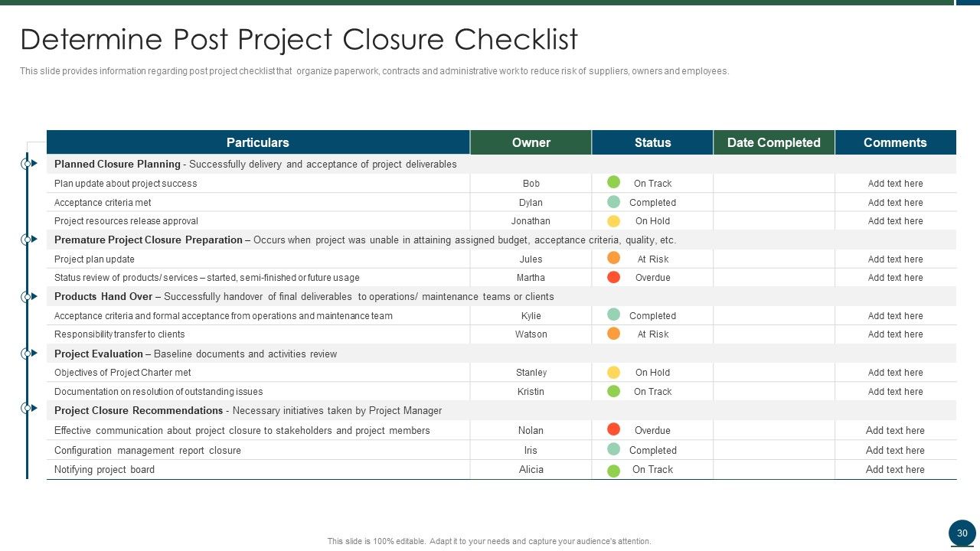Select the Premature Project Closure Preparation section row
The image size is (980, 551).
(501, 240)
